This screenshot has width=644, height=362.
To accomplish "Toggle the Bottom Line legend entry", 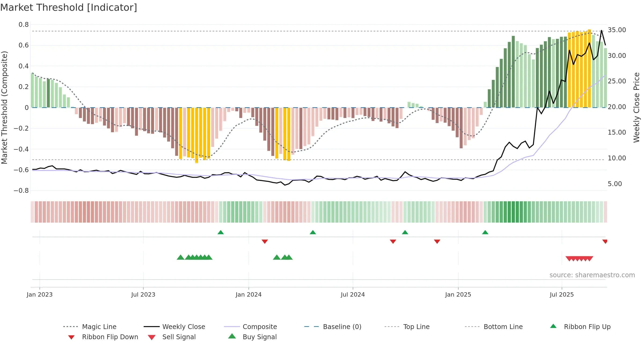I will [x=494, y=327].
